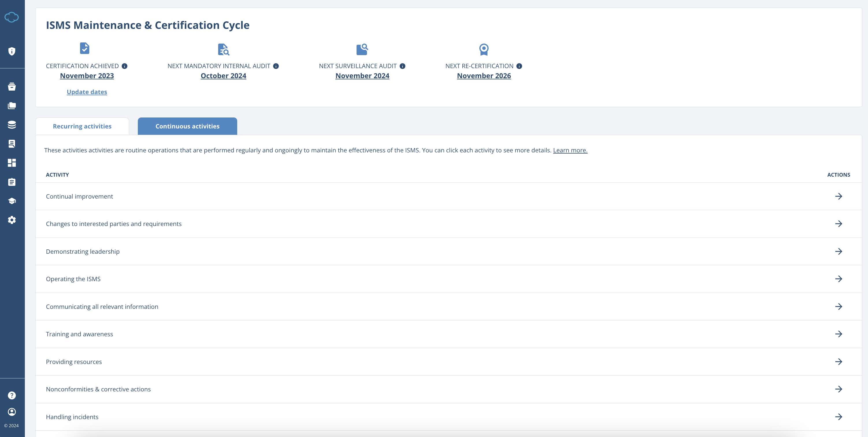Expand the Handling incidents activity
The height and width of the screenshot is (437, 868).
coord(839,417)
